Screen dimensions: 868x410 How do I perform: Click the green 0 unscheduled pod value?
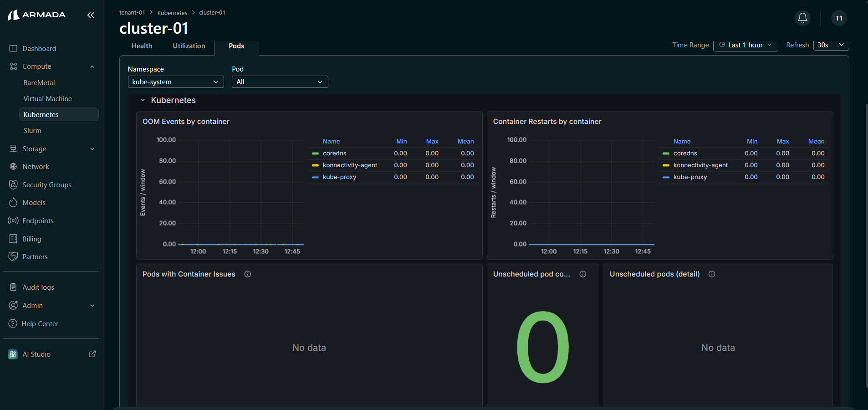pos(543,347)
